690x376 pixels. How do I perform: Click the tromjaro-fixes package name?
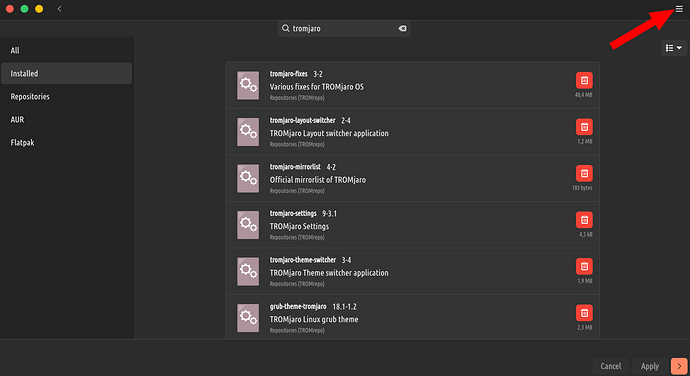coord(288,74)
